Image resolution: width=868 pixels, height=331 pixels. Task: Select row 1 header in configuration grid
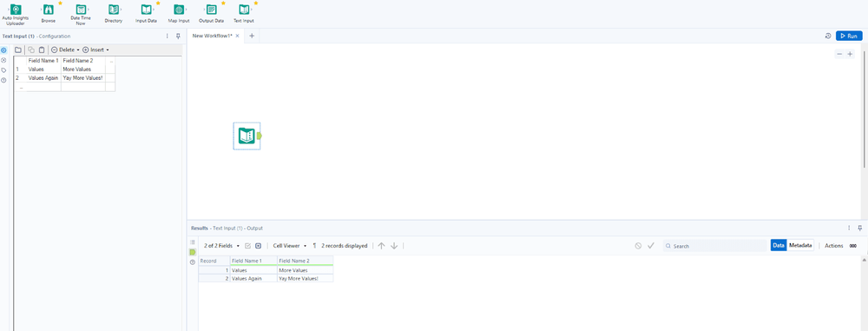click(x=20, y=70)
